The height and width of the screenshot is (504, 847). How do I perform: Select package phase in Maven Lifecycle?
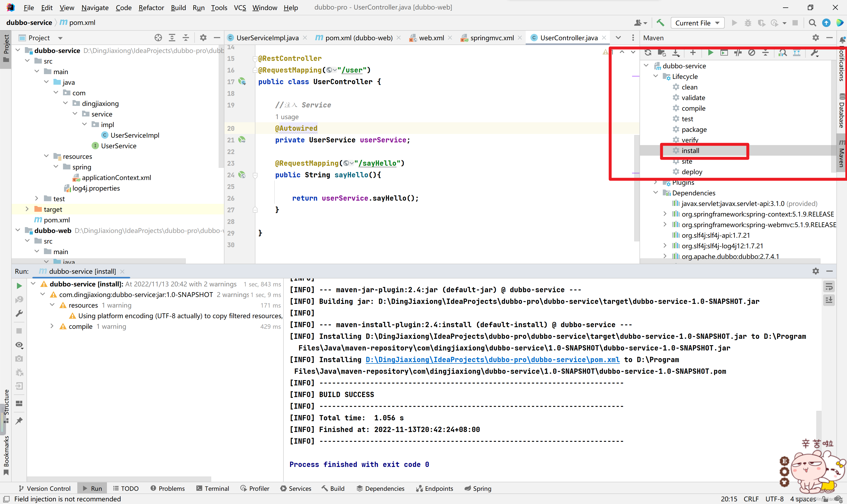[694, 129]
